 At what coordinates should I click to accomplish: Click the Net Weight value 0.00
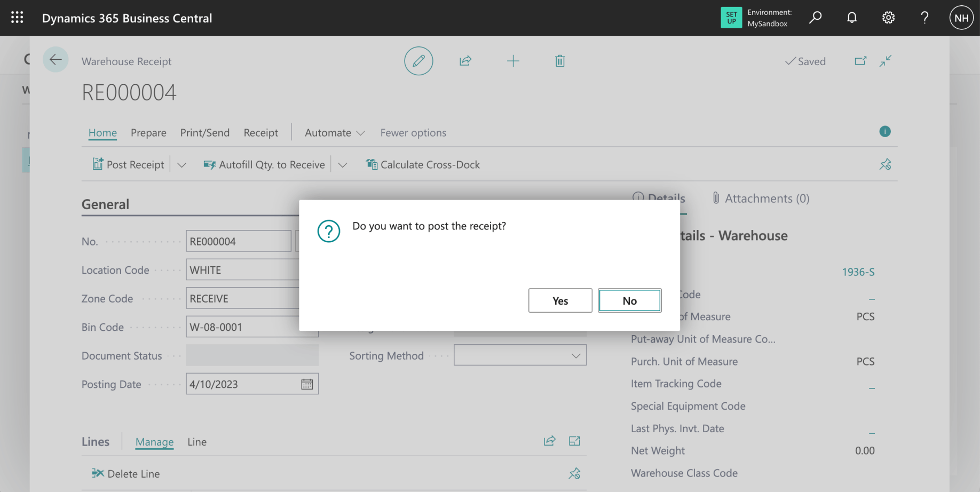865,451
